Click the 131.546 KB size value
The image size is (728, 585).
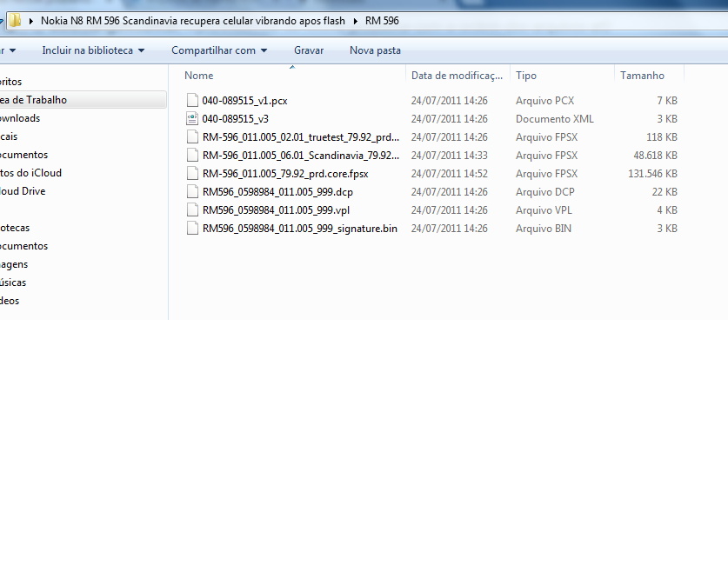652,174
